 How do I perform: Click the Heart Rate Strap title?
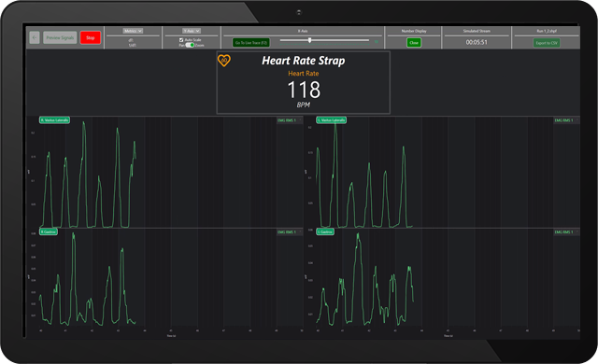point(303,61)
